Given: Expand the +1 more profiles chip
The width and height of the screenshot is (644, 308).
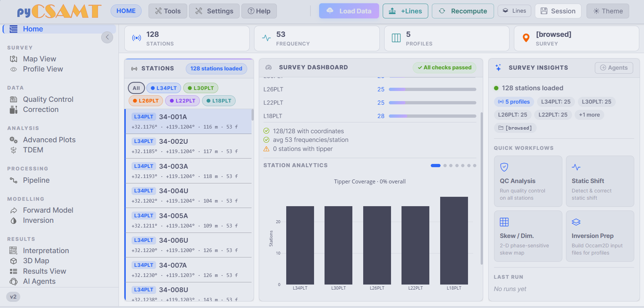Looking at the screenshot, I should (x=589, y=115).
